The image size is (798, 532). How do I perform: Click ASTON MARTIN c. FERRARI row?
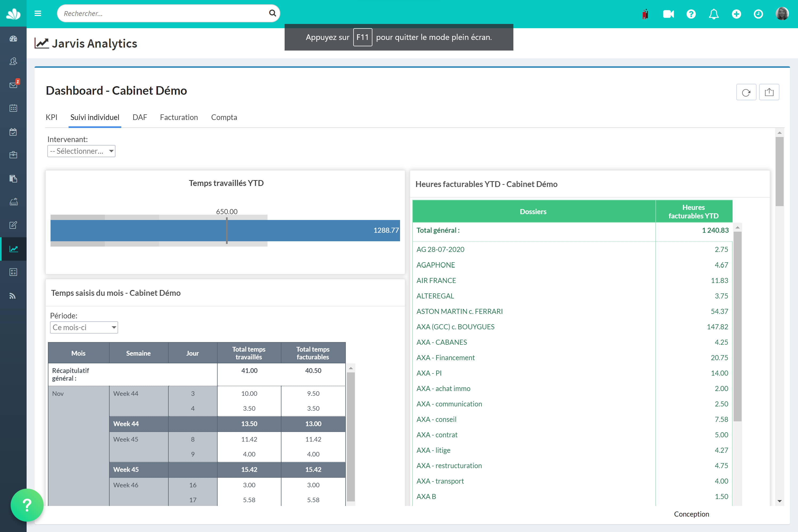point(572,311)
